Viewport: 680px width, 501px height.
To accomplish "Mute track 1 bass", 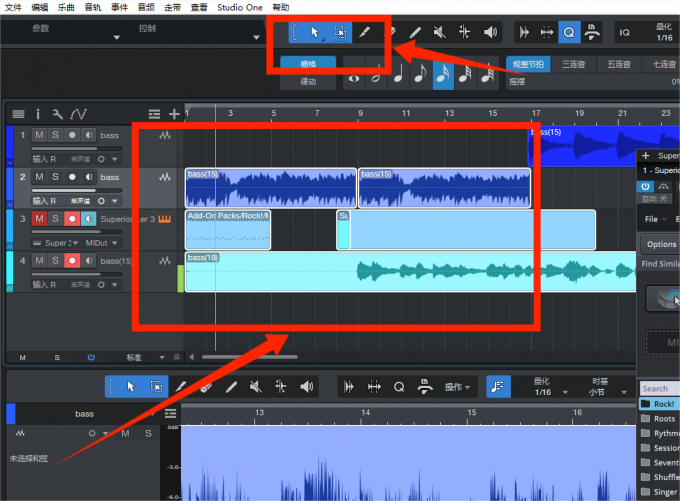I will 39,135.
